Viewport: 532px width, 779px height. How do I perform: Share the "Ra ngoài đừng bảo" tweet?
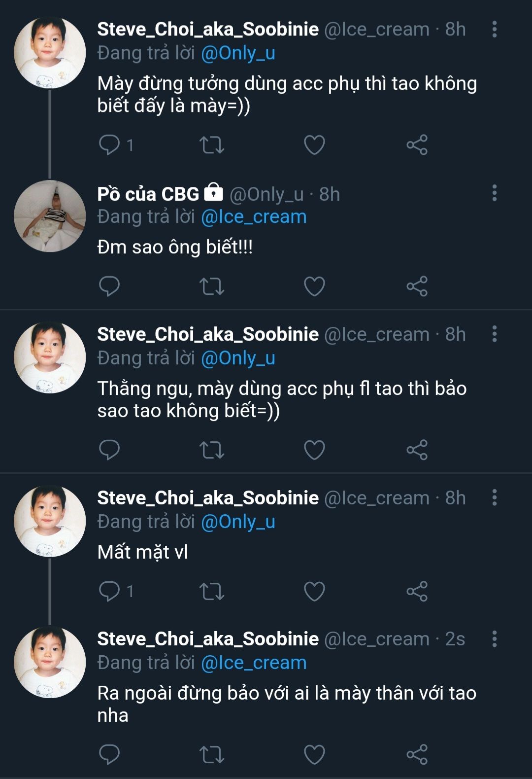pyautogui.click(x=417, y=754)
